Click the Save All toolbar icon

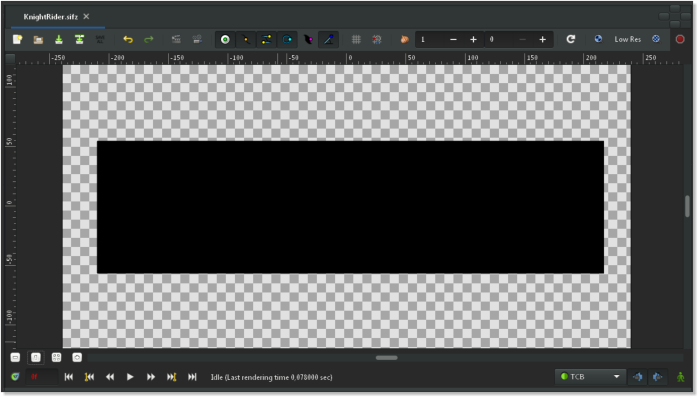[100, 39]
